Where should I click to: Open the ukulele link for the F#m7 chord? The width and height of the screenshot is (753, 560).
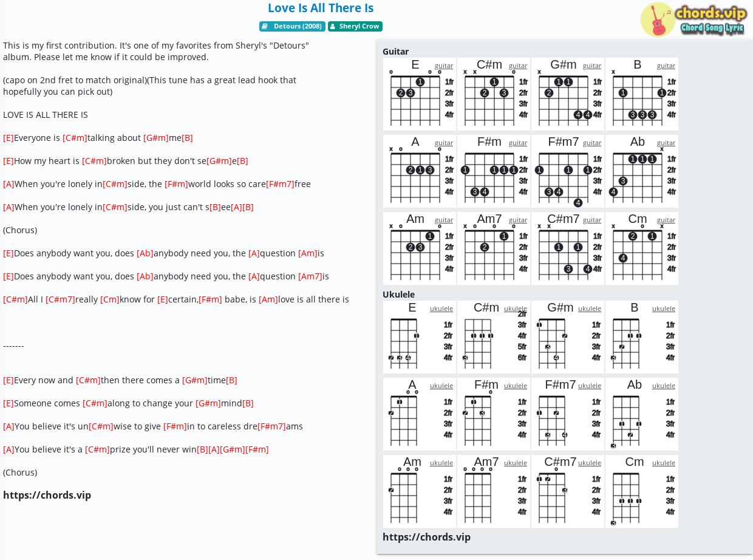590,386
